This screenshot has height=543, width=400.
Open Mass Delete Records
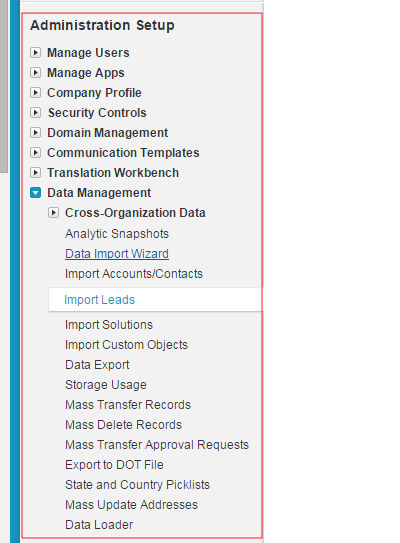123,425
